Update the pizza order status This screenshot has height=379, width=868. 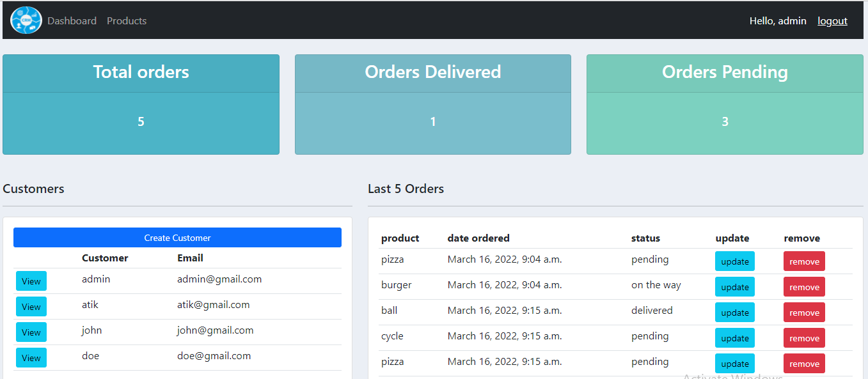tap(734, 261)
